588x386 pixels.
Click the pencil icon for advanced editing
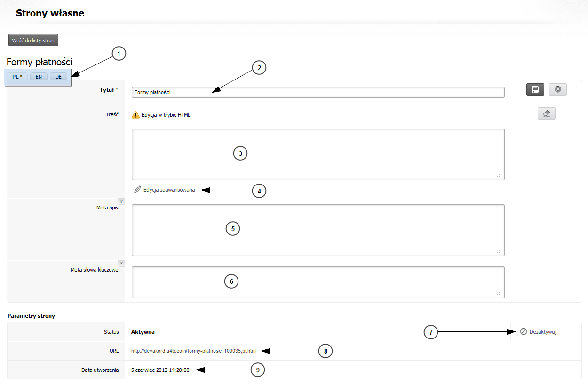(x=137, y=190)
